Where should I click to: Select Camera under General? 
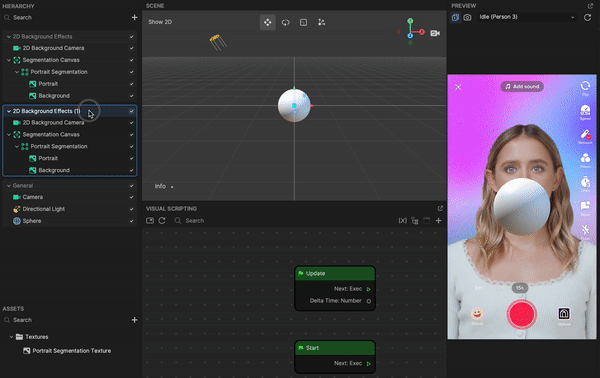click(33, 197)
